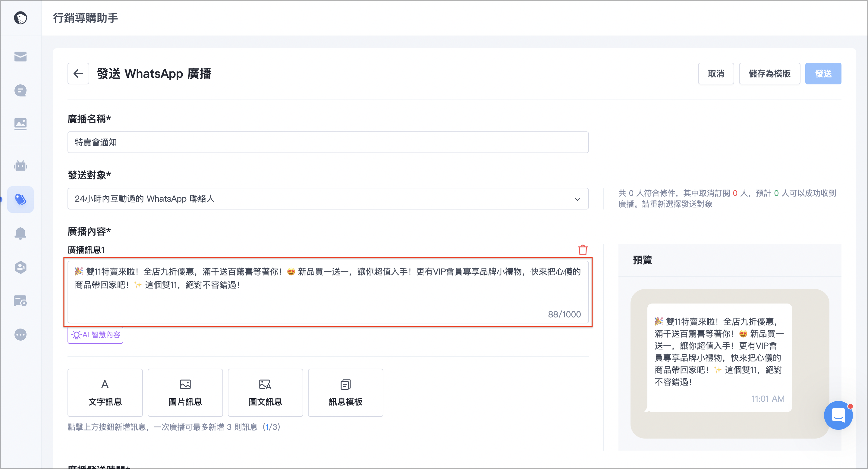The image size is (868, 469).
Task: Click into the broadcast message text area
Action: [328, 292]
